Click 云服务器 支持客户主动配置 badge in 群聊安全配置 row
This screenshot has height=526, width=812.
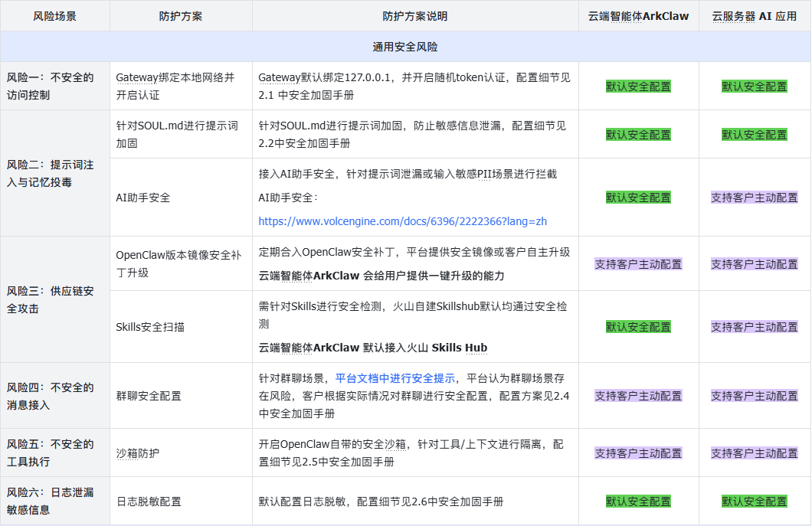tap(755, 396)
